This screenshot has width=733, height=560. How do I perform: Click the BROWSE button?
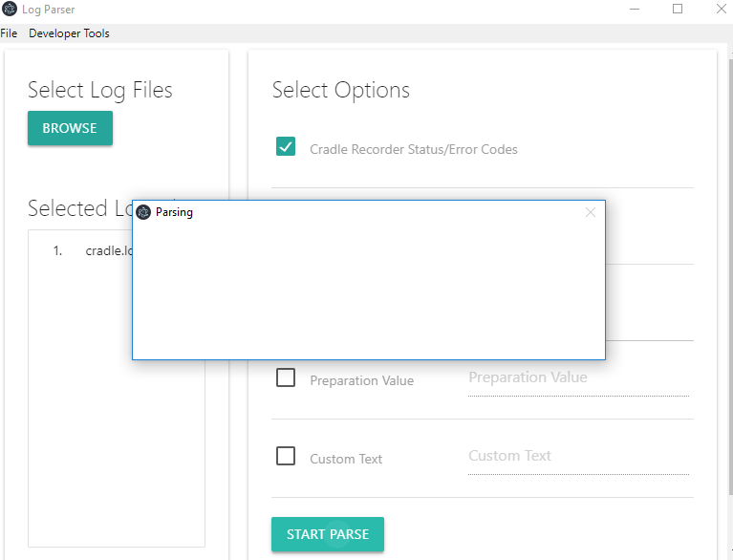tap(70, 128)
